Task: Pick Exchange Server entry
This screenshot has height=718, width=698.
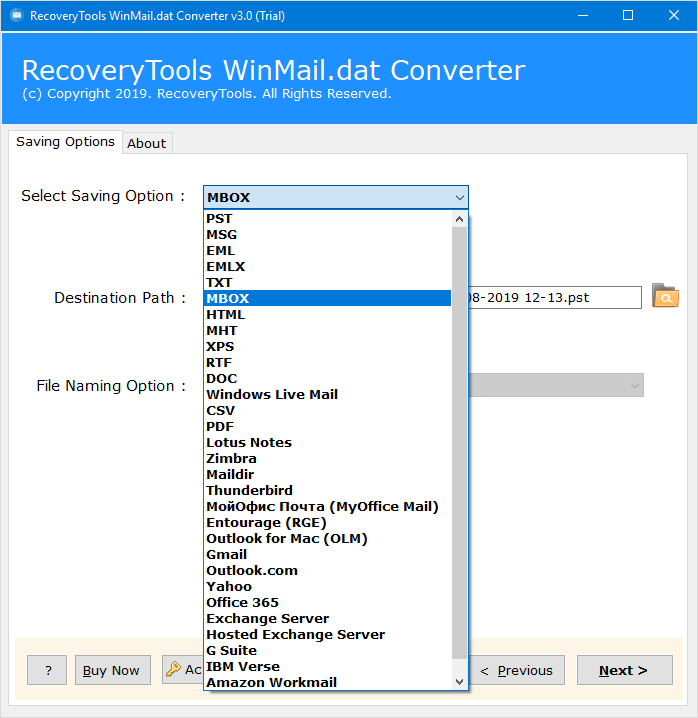Action: pos(327,619)
